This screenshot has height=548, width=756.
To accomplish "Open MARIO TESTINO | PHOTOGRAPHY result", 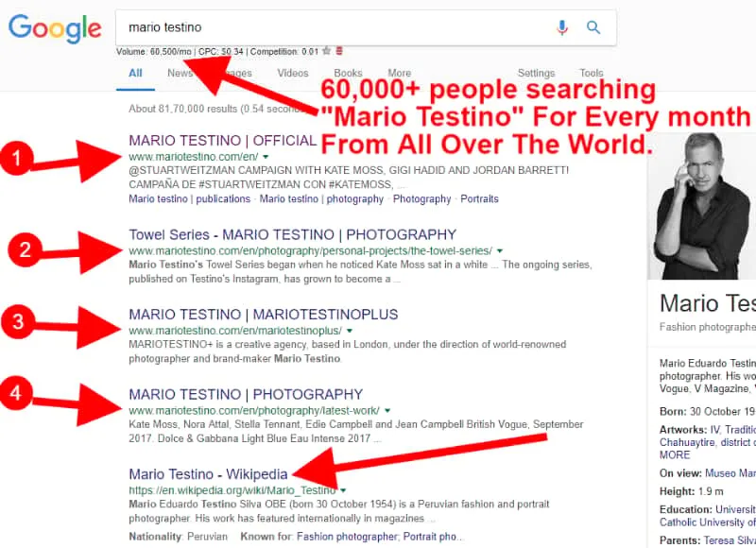I will point(246,395).
